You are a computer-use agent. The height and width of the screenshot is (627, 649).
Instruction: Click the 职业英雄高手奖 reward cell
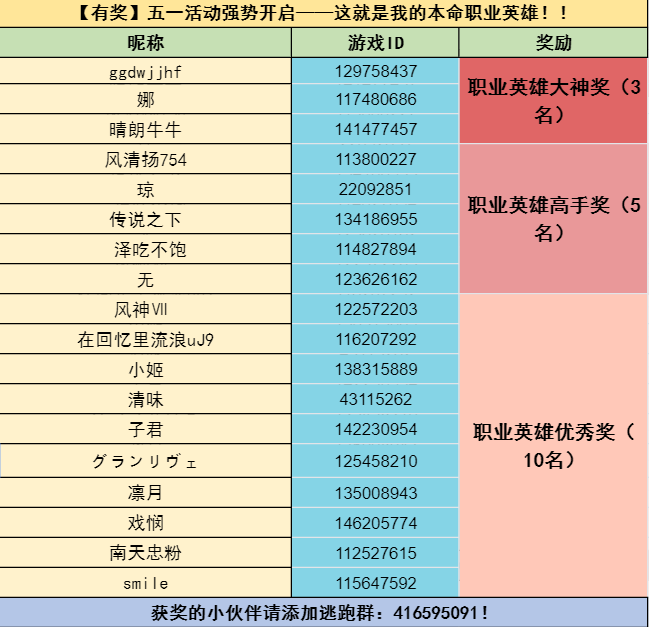(x=553, y=219)
